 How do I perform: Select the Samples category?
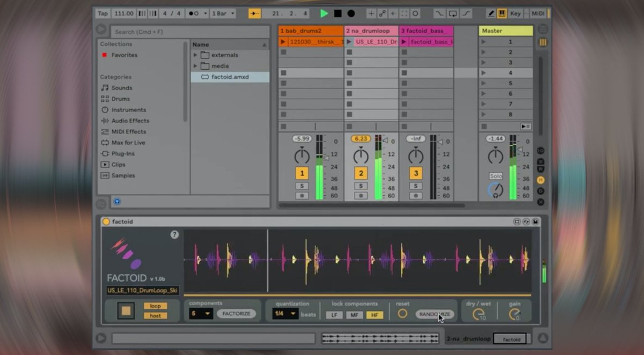[x=123, y=175]
